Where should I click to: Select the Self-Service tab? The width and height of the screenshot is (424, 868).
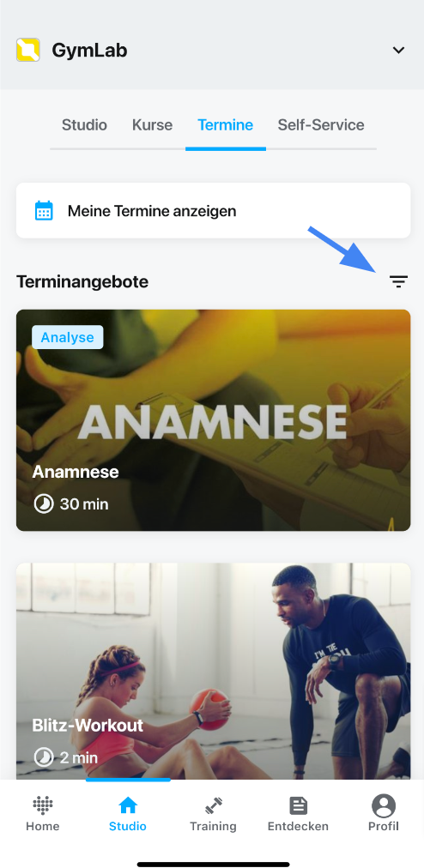tap(321, 124)
